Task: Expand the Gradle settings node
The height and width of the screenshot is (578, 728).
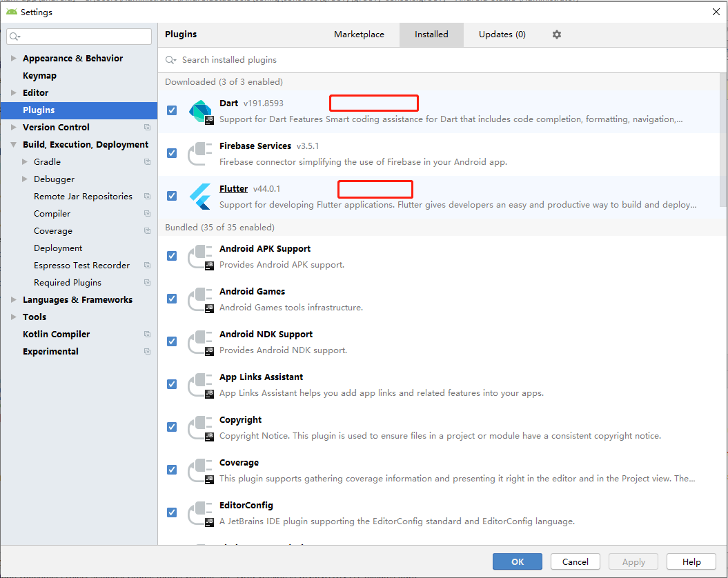Action: point(25,161)
